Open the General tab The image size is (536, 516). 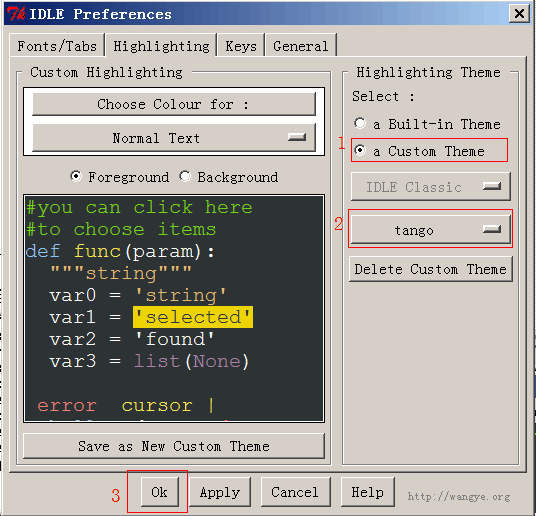pos(301,46)
